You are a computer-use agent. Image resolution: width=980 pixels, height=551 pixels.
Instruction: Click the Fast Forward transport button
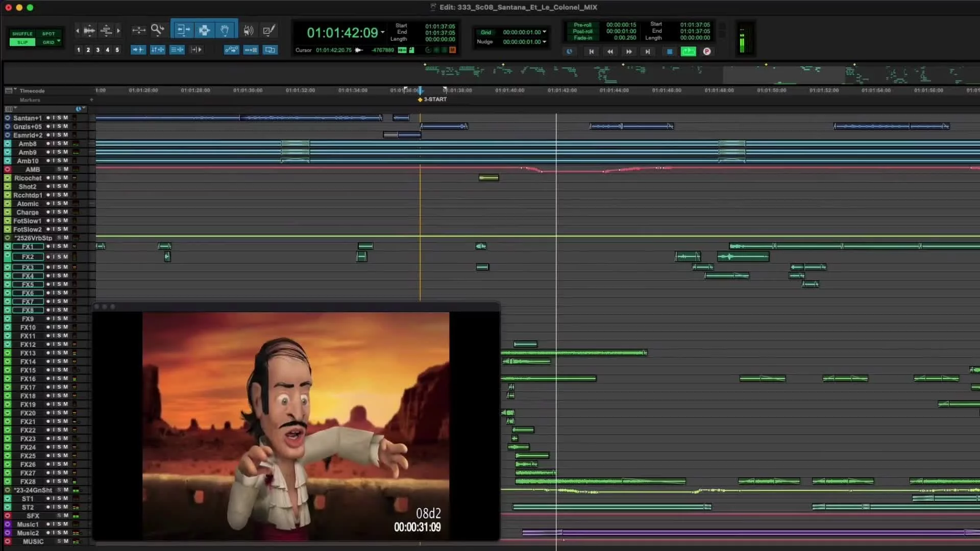coord(629,52)
